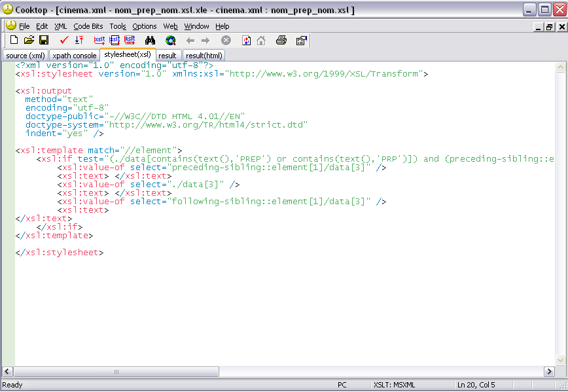Open a file using the folder icon
This screenshot has height=392, width=568.
pos(29,40)
